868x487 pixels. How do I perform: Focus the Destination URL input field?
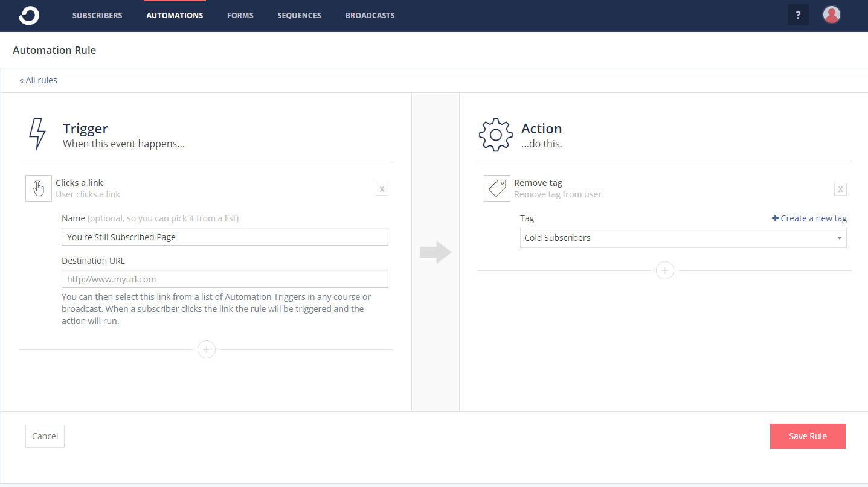pyautogui.click(x=225, y=279)
